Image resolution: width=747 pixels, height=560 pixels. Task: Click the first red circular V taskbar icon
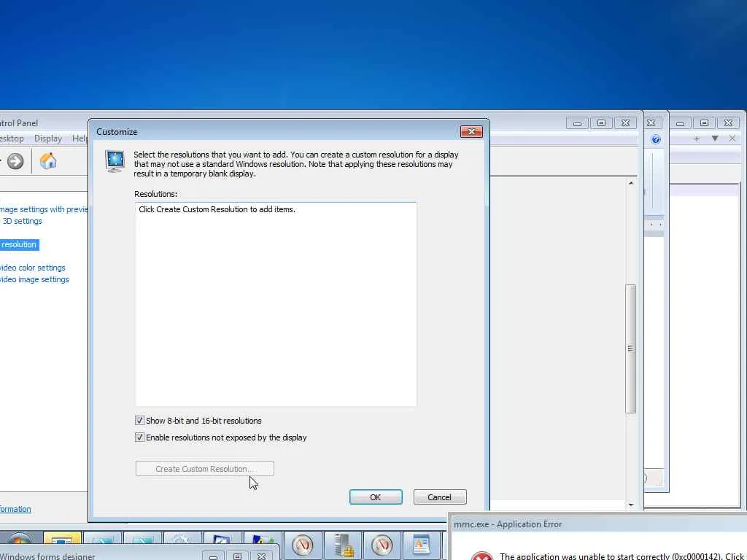303,545
